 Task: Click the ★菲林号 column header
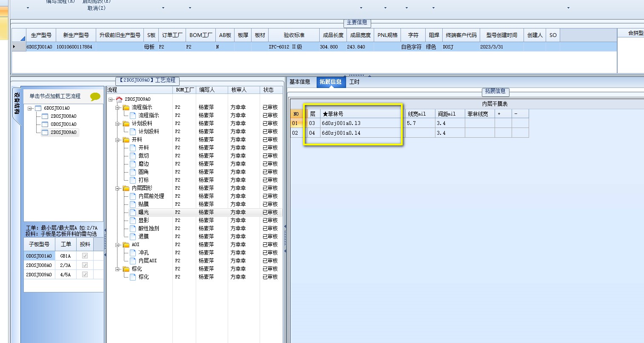tap(361, 114)
